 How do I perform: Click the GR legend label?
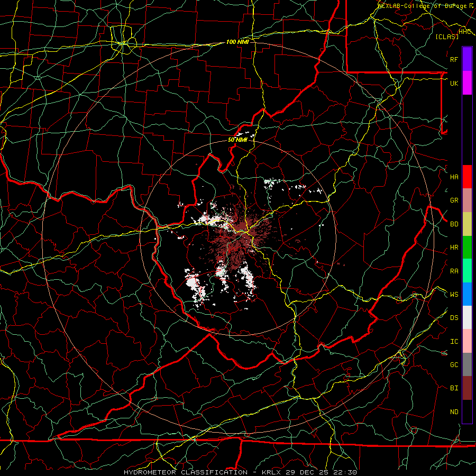click(454, 200)
